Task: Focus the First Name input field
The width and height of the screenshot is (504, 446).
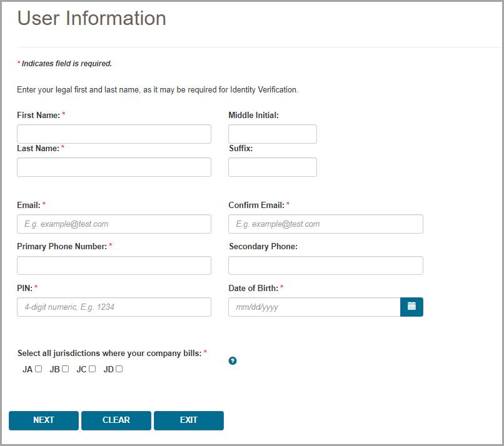Action: (114, 134)
